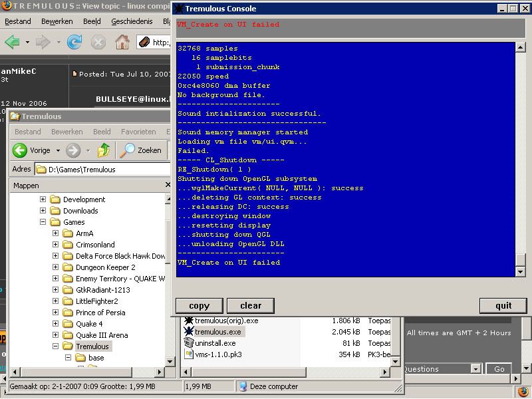
Task: Select LittleFighter2 folder
Action: point(96,301)
